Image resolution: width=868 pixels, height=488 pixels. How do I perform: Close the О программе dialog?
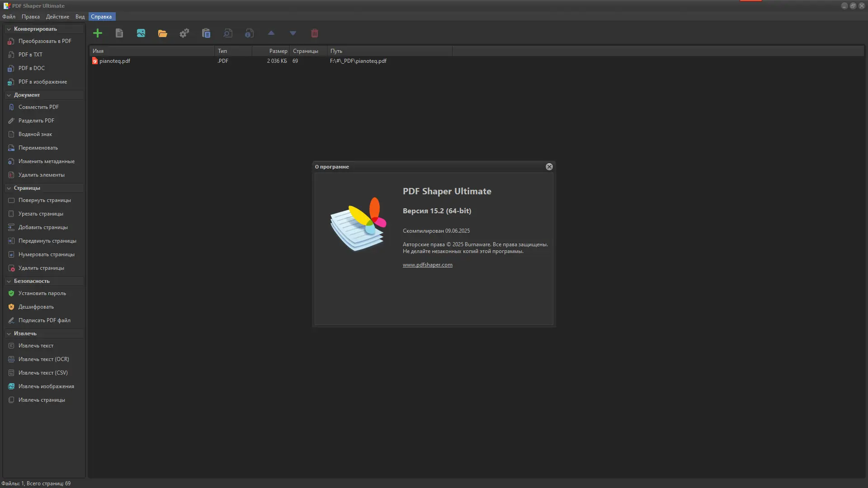(549, 167)
